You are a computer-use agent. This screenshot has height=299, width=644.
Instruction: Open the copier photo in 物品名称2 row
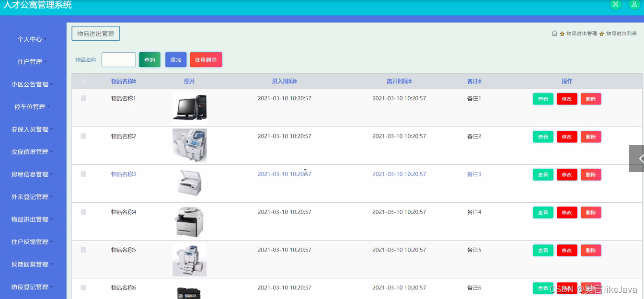[x=190, y=145]
